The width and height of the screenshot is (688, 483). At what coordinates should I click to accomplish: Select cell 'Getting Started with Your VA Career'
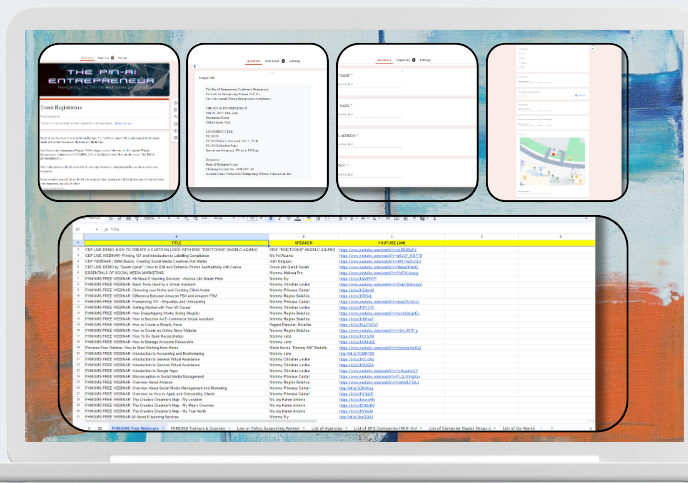[x=176, y=308]
